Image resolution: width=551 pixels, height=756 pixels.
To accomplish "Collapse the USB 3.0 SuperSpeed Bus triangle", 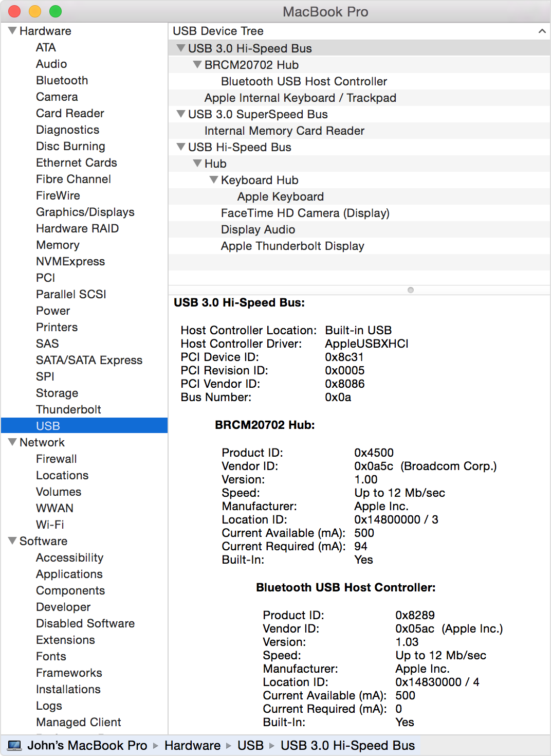I will pyautogui.click(x=181, y=114).
